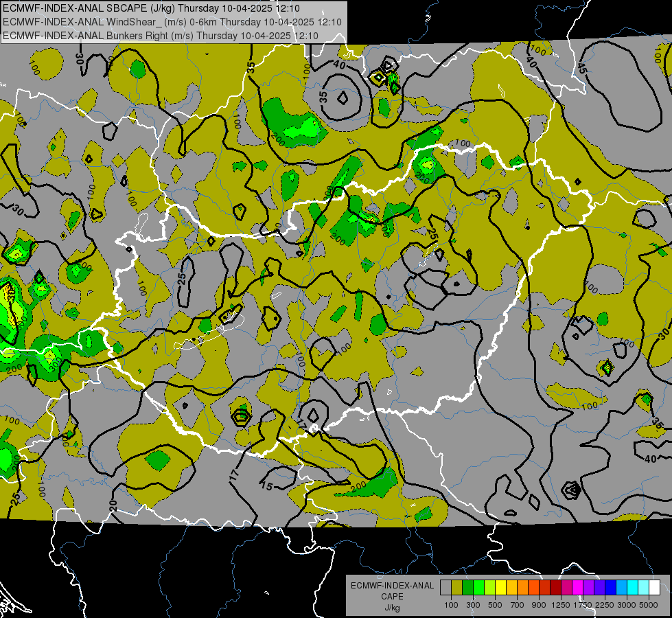Select the dark green legend swatch
Image resolution: width=672 pixels, height=618 pixels.
[x=467, y=588]
